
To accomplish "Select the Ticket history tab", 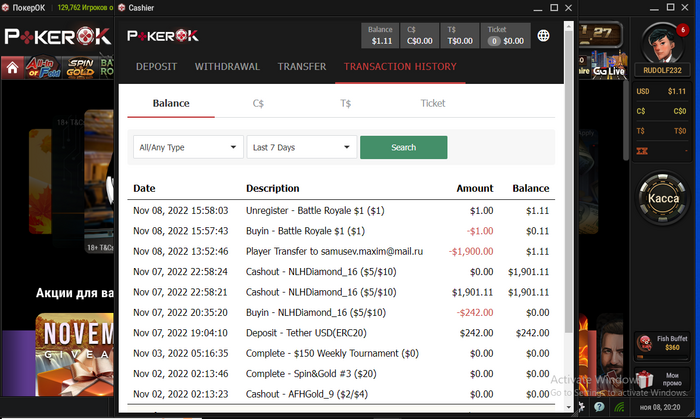I will click(x=433, y=104).
